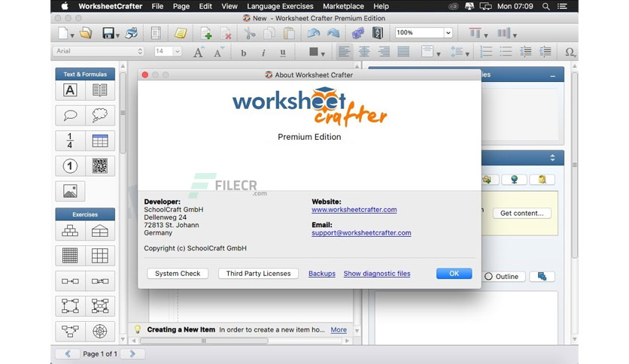Insert the numbered circle item
The width and height of the screenshot is (629, 364).
click(70, 166)
